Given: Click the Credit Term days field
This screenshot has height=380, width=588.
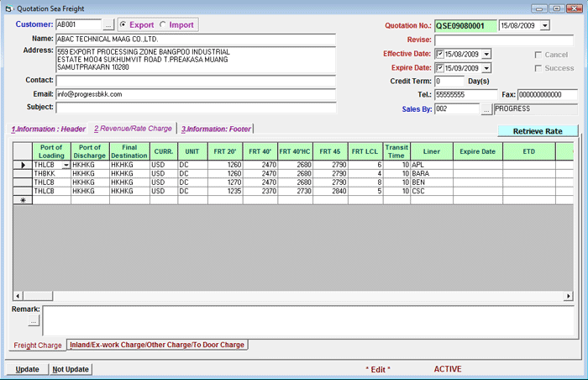Looking at the screenshot, I should pyautogui.click(x=449, y=81).
